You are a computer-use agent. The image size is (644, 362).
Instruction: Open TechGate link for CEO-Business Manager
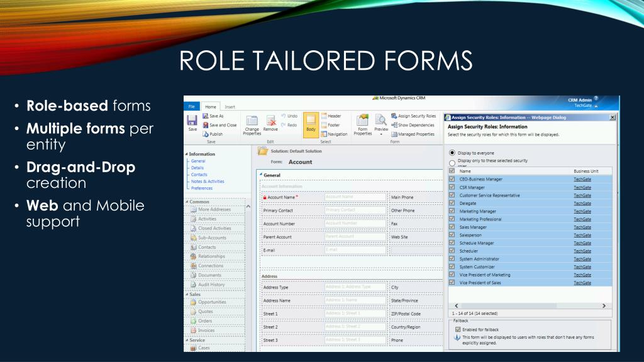(x=582, y=179)
